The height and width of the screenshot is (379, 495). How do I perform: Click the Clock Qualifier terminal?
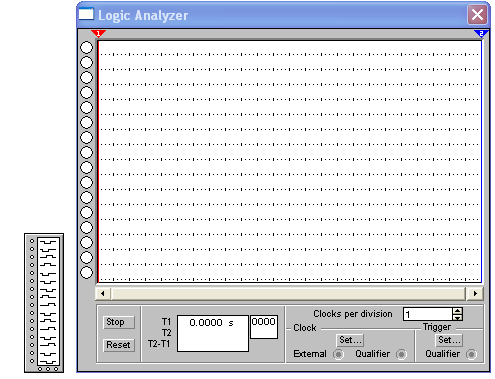click(401, 354)
